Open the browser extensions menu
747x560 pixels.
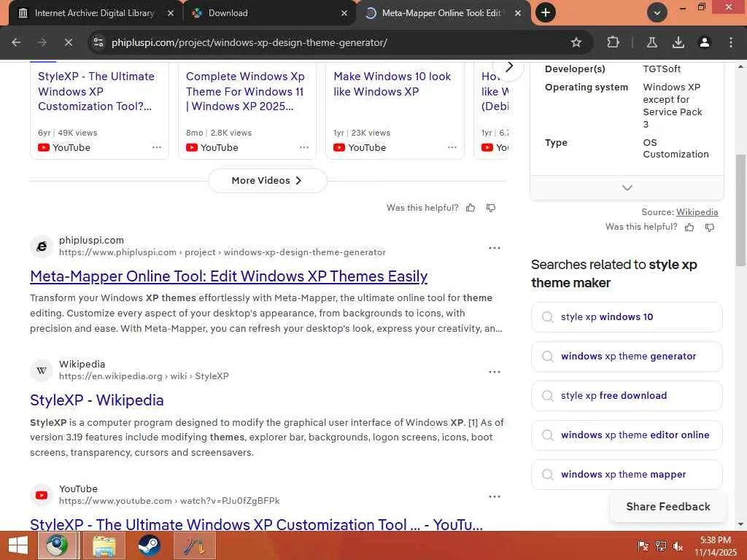point(613,42)
